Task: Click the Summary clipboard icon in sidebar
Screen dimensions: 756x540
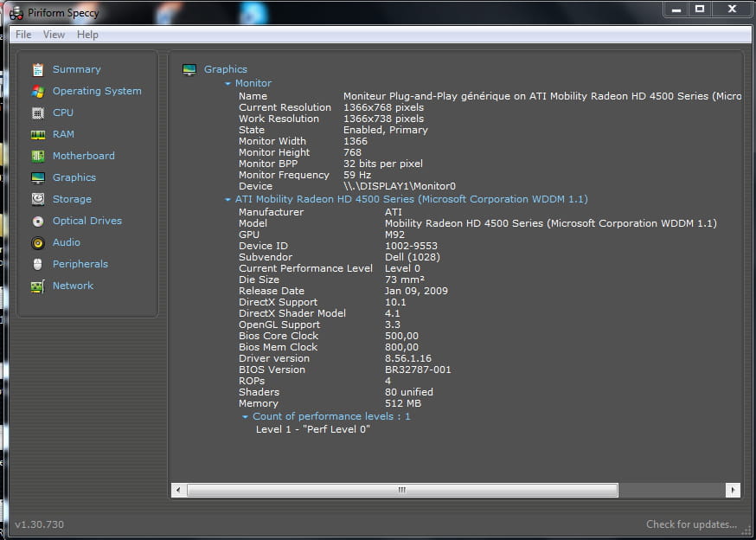Action: [x=37, y=69]
